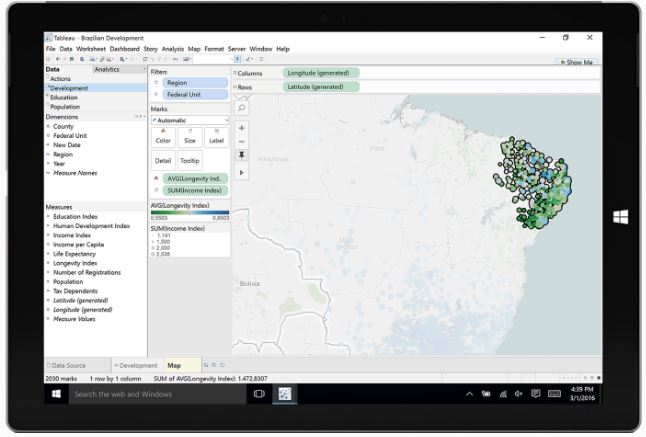The width and height of the screenshot is (646, 437).
Task: Click the Longitude (generated) columns pill
Action: pyautogui.click(x=321, y=73)
